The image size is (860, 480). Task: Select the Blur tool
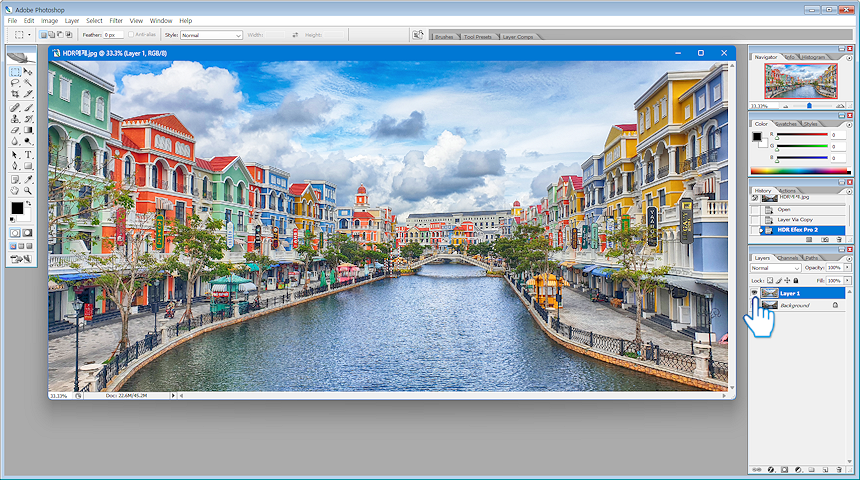[15, 141]
